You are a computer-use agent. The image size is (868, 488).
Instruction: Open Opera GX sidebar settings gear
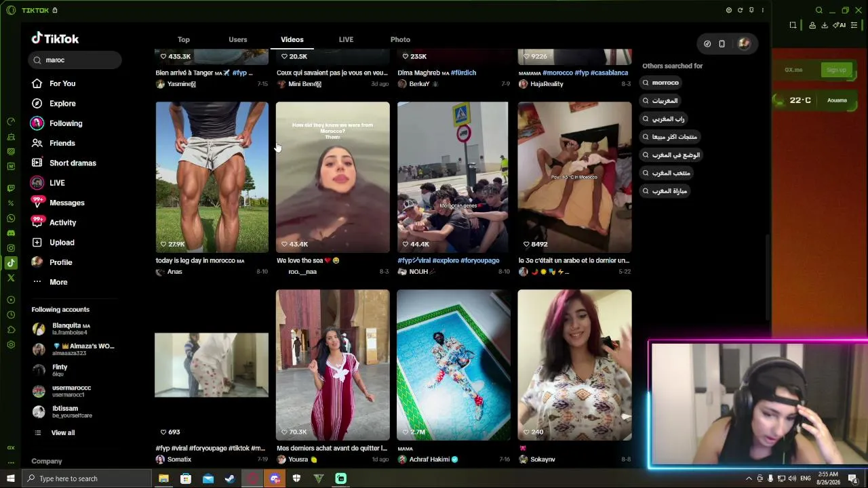click(x=11, y=344)
